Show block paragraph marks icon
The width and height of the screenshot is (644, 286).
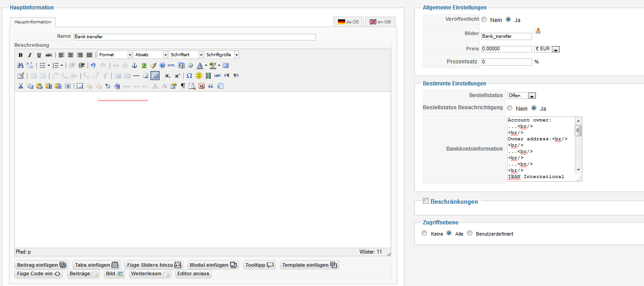tap(183, 86)
